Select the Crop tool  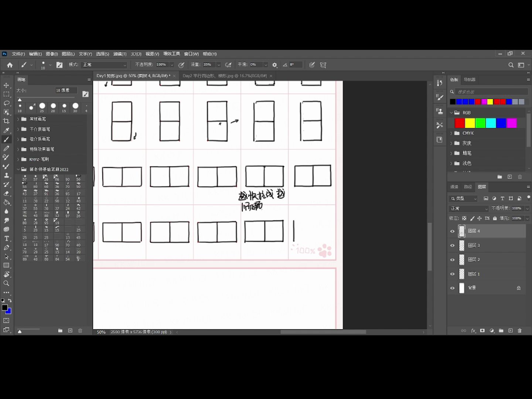coord(6,121)
